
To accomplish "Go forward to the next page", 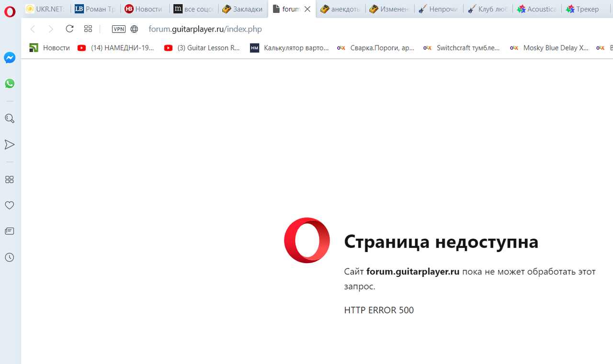I will pyautogui.click(x=51, y=29).
